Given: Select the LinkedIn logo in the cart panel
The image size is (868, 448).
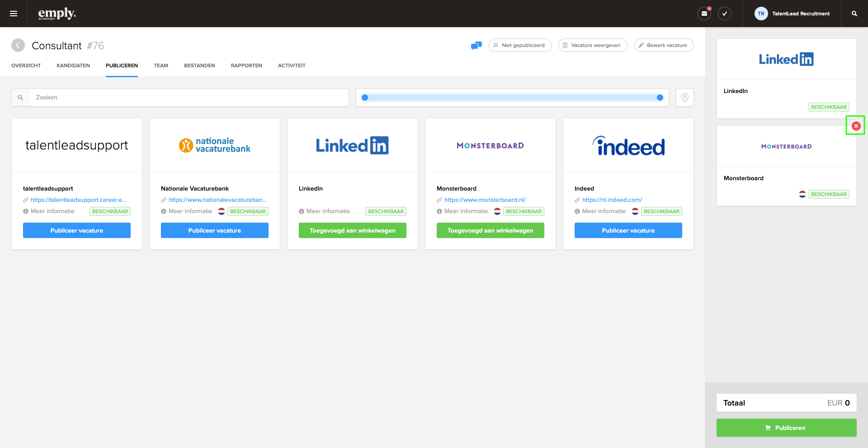Looking at the screenshot, I should (787, 59).
